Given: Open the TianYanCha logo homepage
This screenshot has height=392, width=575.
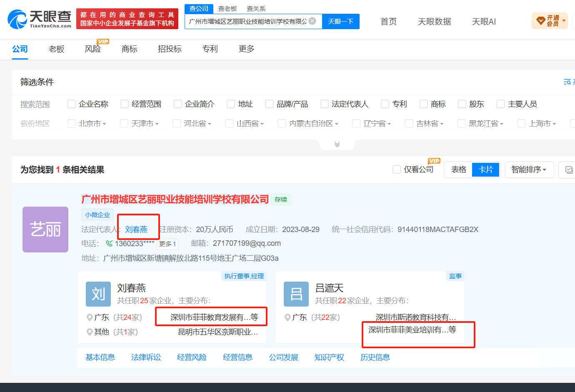Looking at the screenshot, I should [40, 19].
